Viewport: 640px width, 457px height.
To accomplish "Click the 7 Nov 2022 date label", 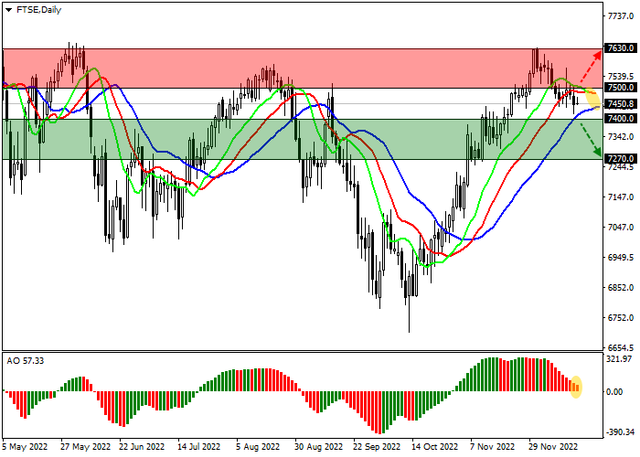I will [493, 446].
